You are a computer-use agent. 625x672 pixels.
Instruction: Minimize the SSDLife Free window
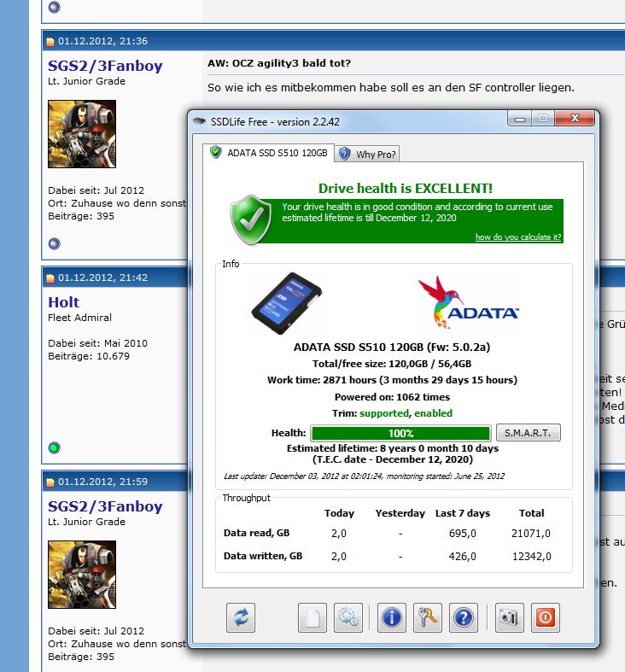coord(519,119)
